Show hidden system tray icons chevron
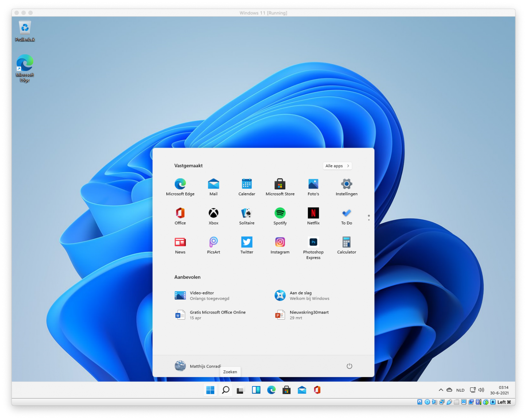This screenshot has height=420, width=527. coord(441,390)
